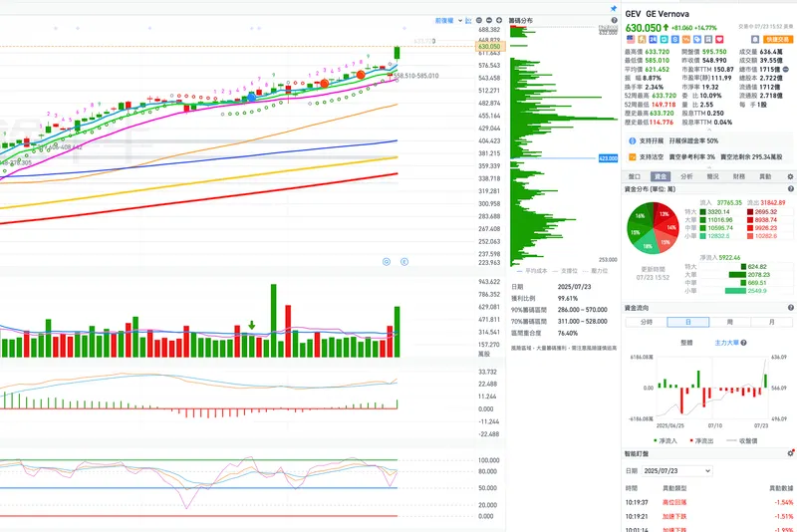Open the 財務 tab
This screenshot has width=797, height=532.
pyautogui.click(x=739, y=176)
